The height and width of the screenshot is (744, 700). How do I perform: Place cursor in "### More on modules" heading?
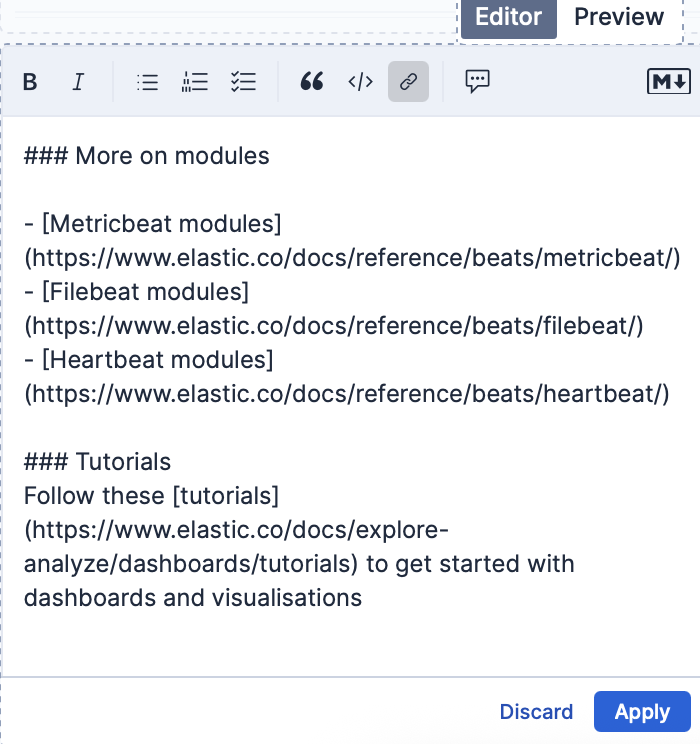147,156
